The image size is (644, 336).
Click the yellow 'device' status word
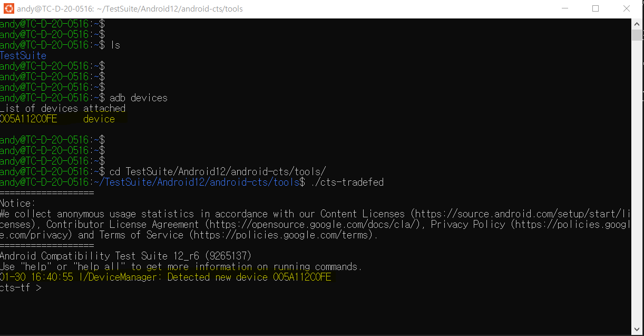click(99, 119)
